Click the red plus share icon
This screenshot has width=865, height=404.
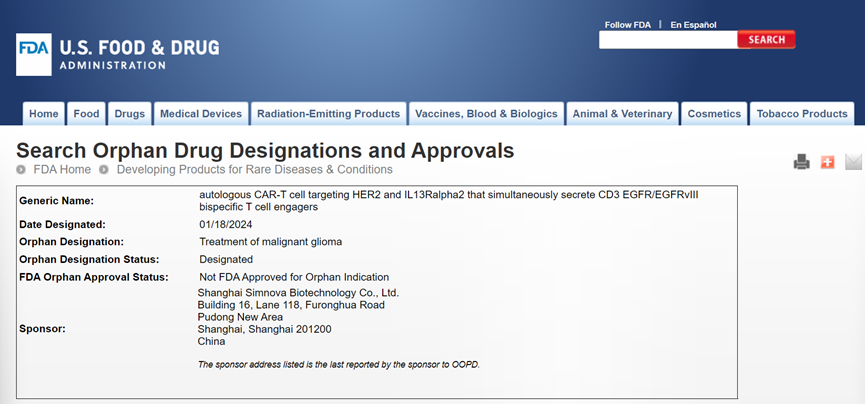(x=827, y=162)
